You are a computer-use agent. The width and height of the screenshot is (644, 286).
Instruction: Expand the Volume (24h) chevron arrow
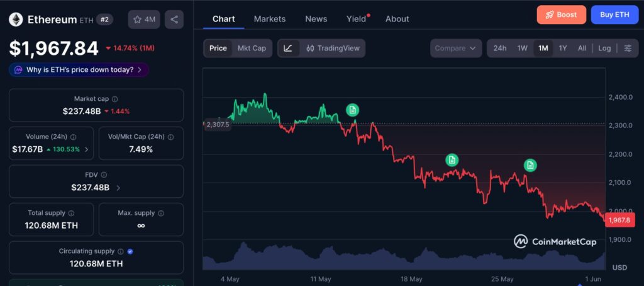coord(86,149)
